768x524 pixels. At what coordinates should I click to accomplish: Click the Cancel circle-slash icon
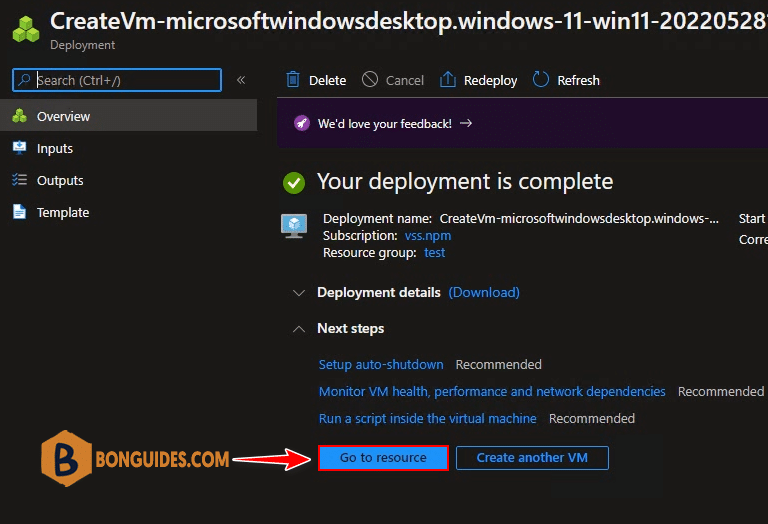coord(370,79)
